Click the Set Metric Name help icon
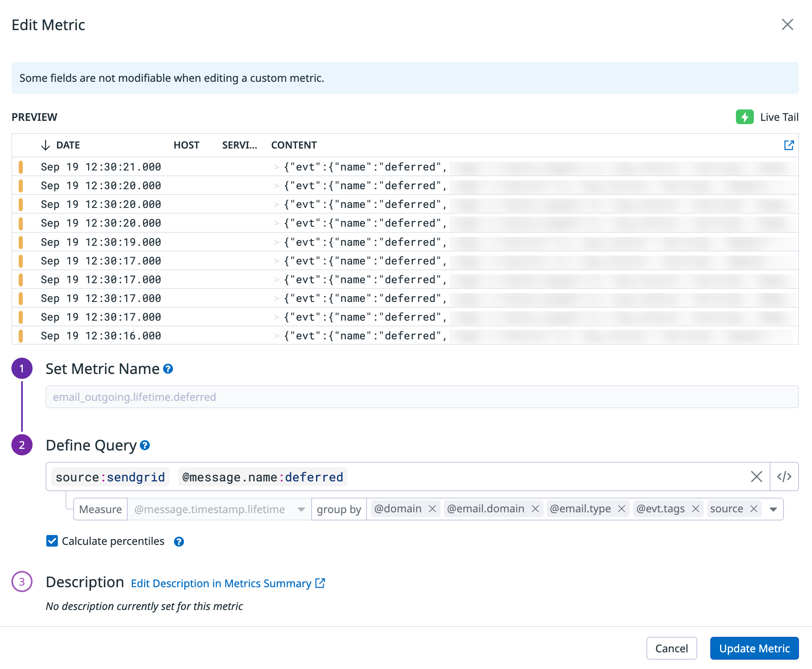This screenshot has width=812, height=669. coord(168,369)
